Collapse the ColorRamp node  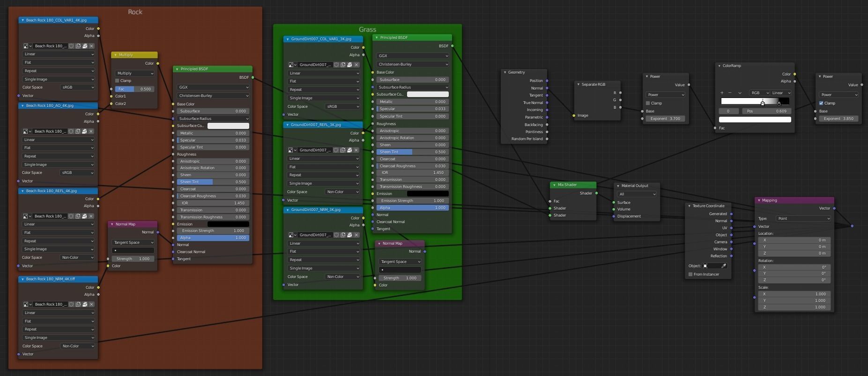point(720,66)
